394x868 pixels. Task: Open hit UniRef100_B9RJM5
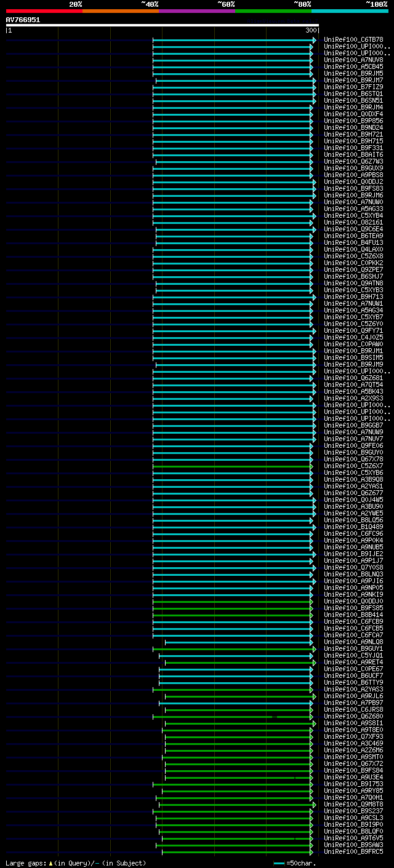point(353,74)
